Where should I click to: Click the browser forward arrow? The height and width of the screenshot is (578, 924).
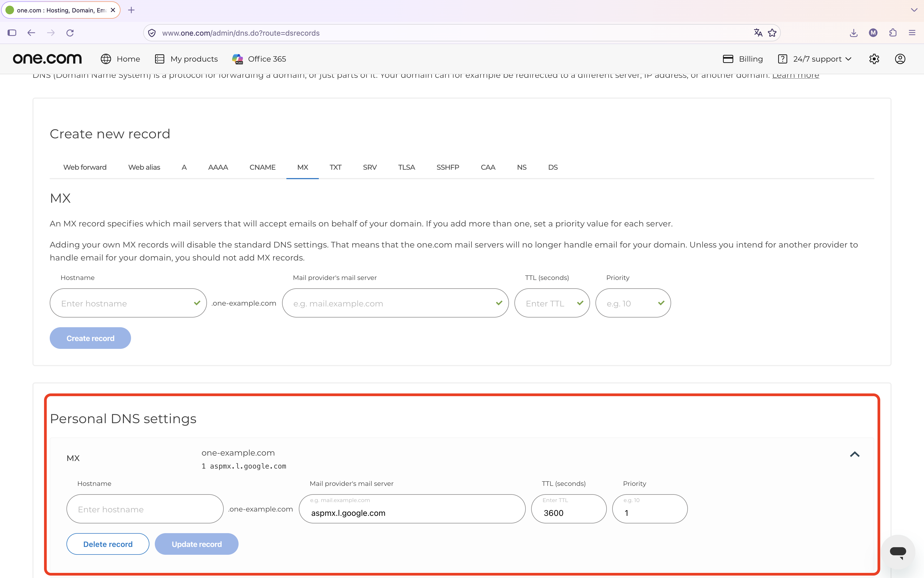pyautogui.click(x=51, y=33)
